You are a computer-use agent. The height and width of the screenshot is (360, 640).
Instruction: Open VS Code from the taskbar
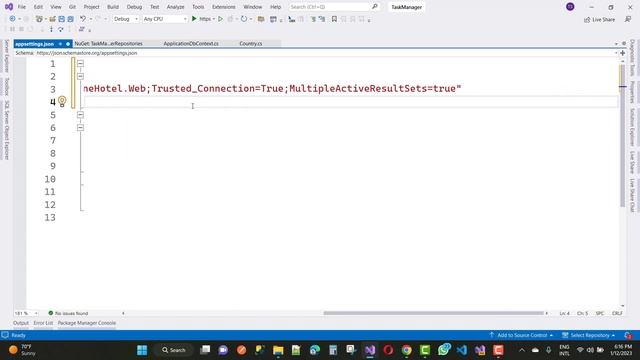tap(462, 350)
